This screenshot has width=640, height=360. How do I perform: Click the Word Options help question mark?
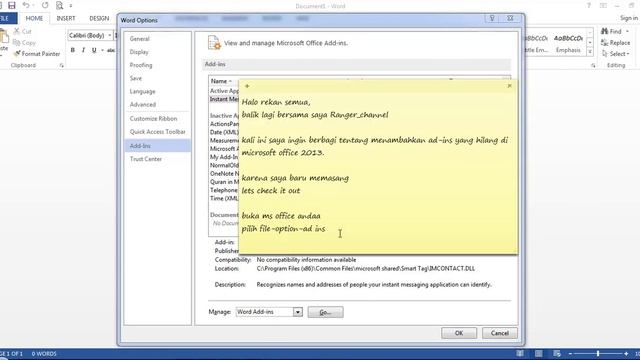492,18
